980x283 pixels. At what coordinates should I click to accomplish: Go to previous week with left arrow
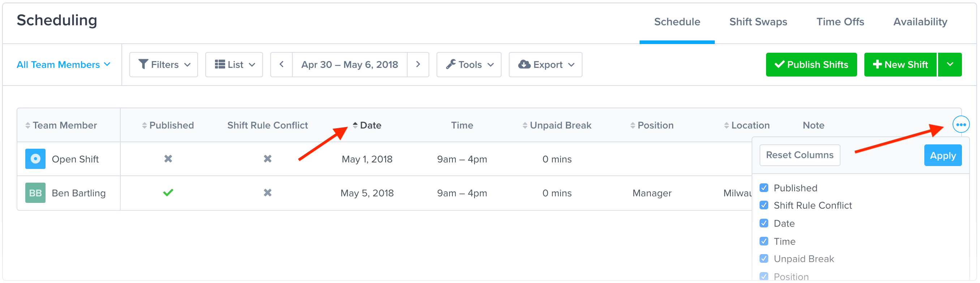point(281,65)
